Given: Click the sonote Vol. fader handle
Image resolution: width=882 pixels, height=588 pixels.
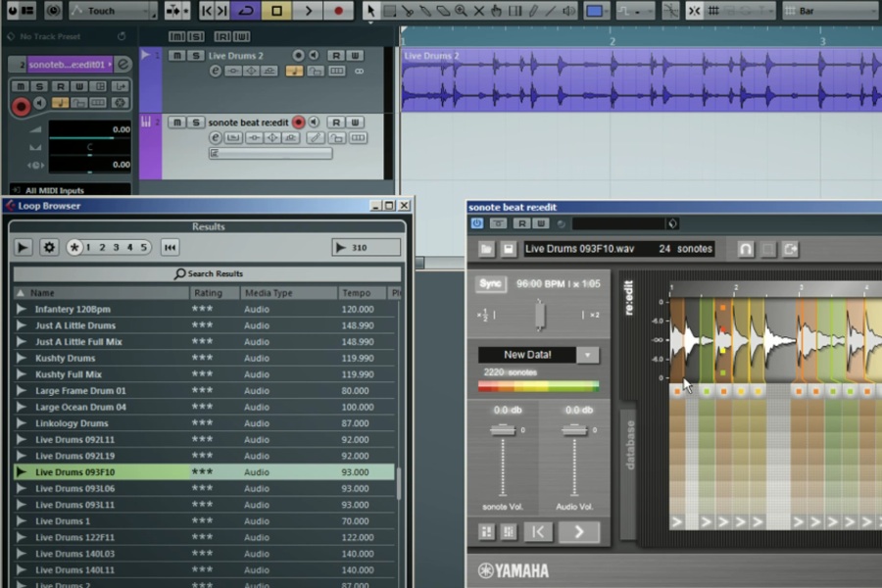Looking at the screenshot, I should pyautogui.click(x=503, y=430).
